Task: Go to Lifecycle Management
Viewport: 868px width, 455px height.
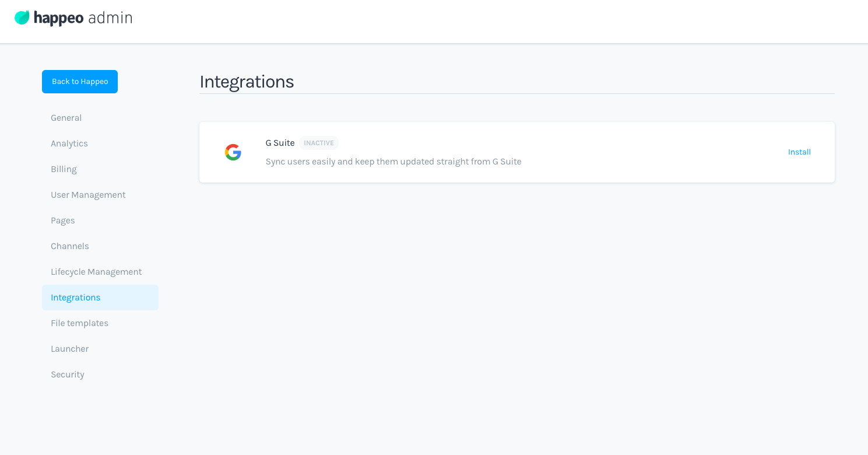Action: pos(96,272)
